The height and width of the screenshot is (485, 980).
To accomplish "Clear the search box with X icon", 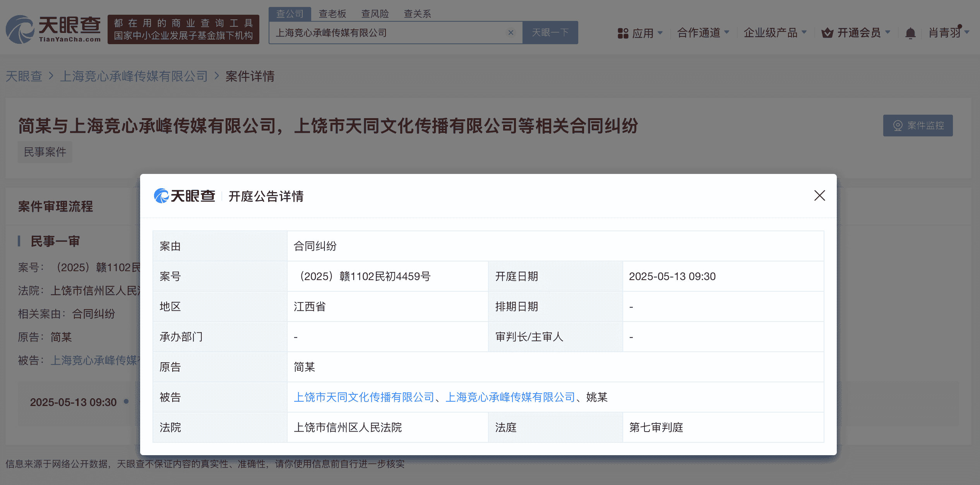I will 511,33.
